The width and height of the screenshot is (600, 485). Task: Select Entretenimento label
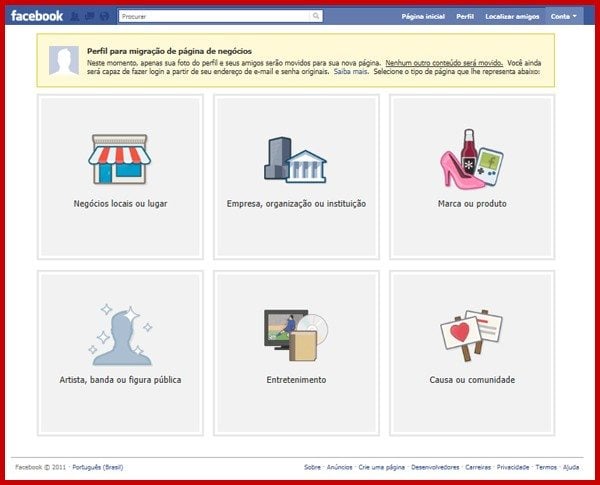tap(296, 380)
